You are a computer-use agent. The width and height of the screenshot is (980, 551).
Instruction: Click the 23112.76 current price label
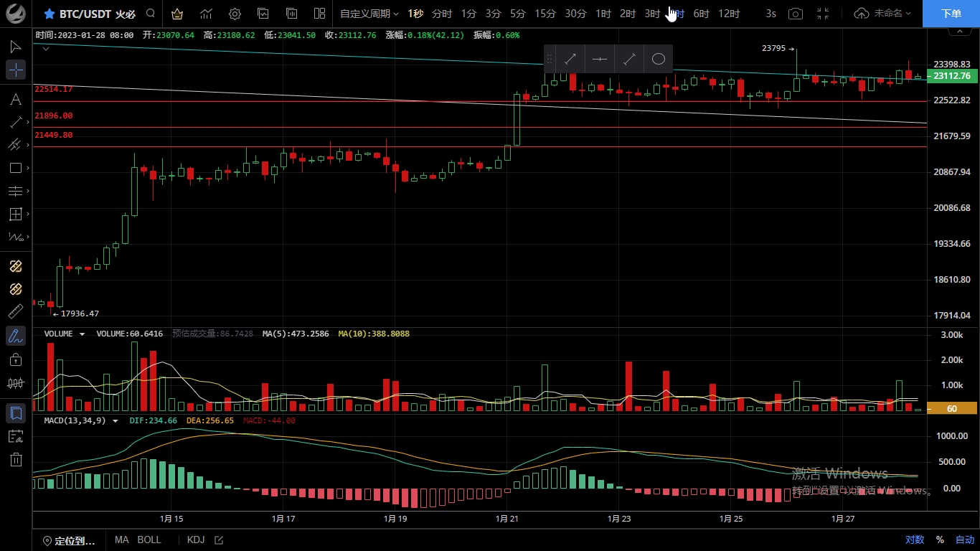tap(951, 76)
